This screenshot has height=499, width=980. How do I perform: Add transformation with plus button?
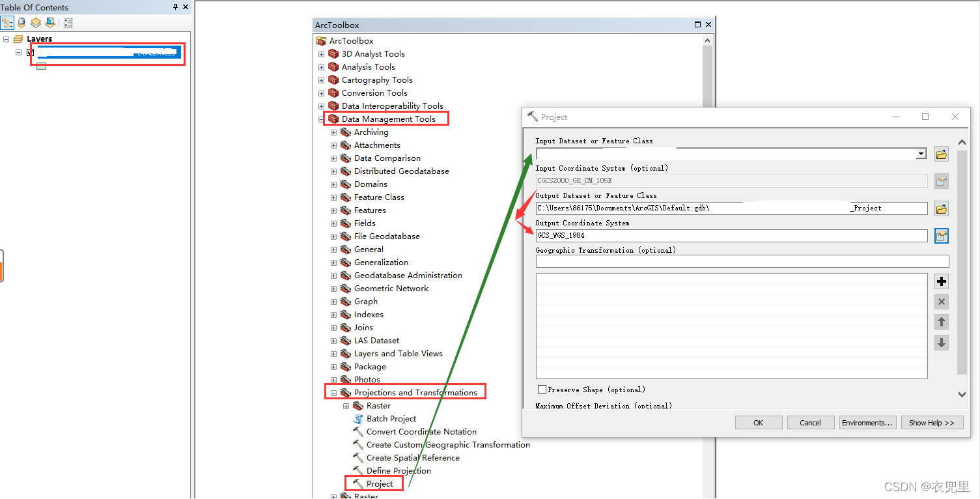click(x=941, y=281)
